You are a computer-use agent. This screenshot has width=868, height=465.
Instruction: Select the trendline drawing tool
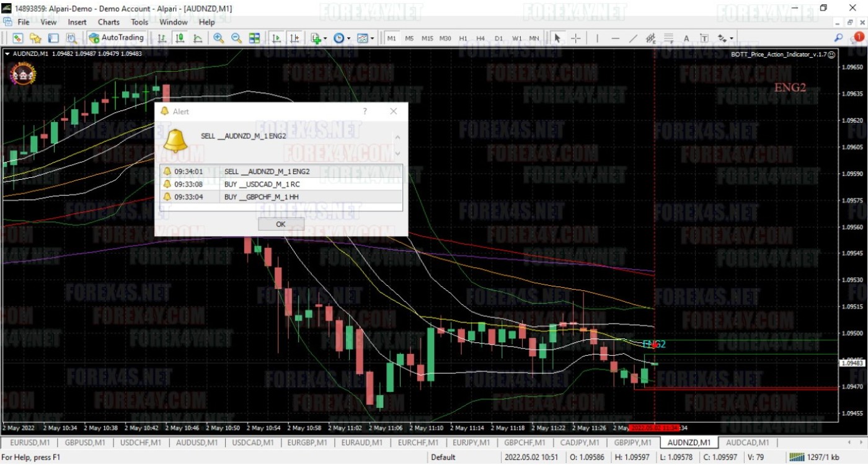click(x=633, y=38)
